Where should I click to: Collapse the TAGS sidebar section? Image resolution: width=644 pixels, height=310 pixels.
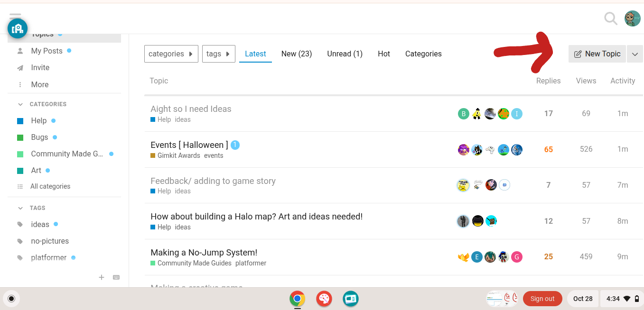click(20, 208)
